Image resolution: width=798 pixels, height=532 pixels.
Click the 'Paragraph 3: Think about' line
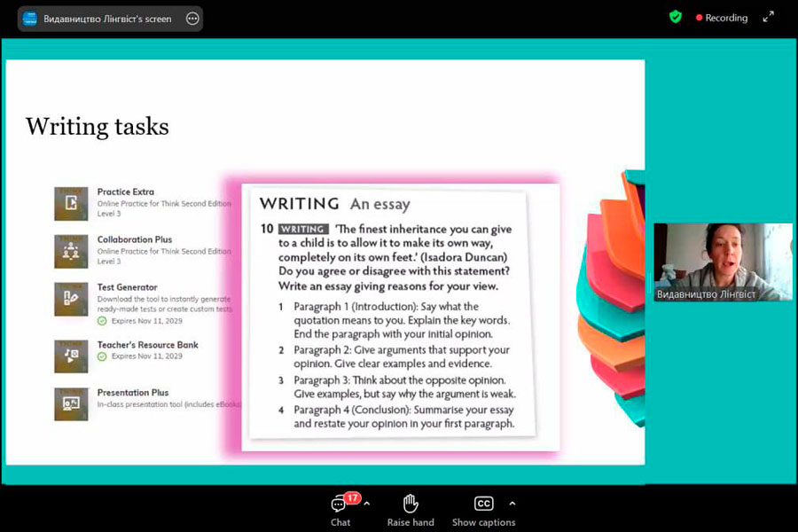pyautogui.click(x=400, y=380)
